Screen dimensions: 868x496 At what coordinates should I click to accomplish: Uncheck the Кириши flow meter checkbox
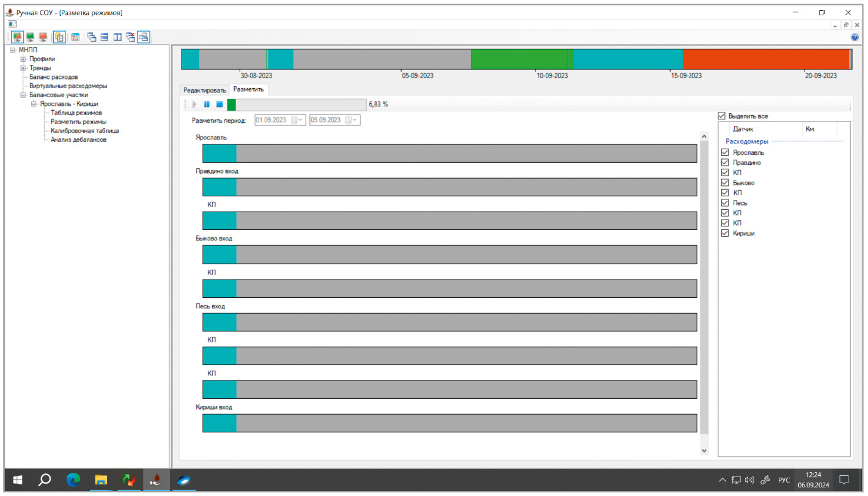(x=726, y=234)
